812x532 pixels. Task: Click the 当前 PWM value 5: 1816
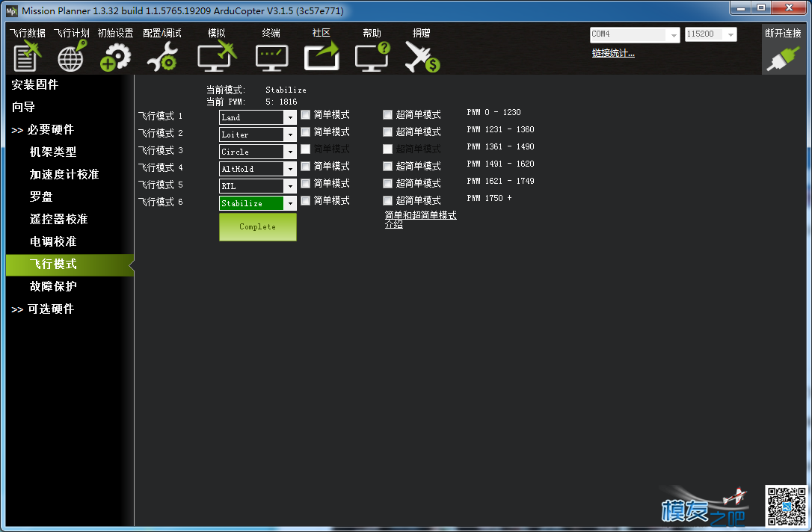[x=281, y=102]
